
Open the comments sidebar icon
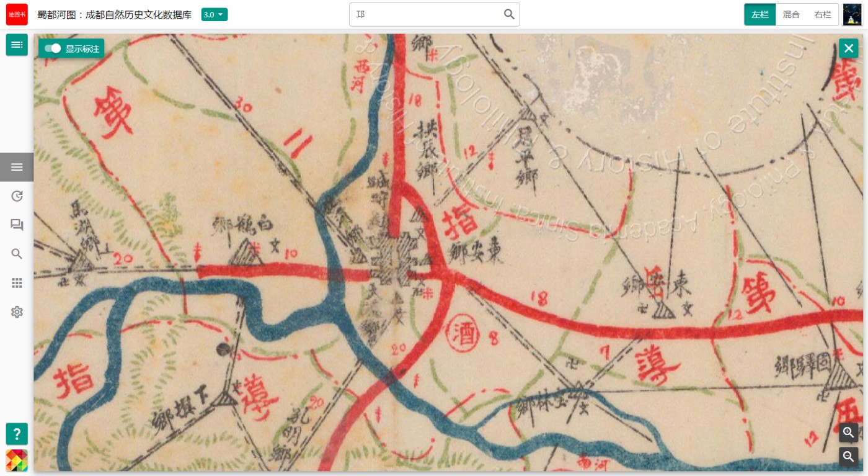pos(17,225)
